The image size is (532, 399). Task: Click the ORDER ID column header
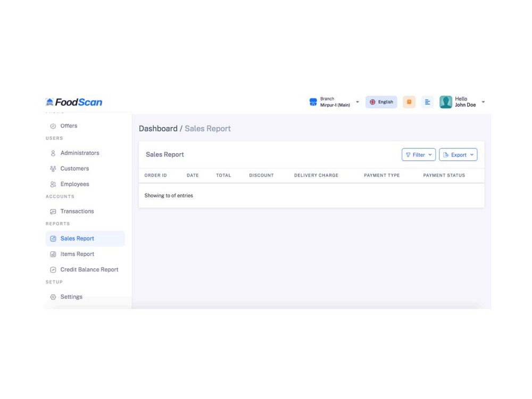tap(156, 176)
